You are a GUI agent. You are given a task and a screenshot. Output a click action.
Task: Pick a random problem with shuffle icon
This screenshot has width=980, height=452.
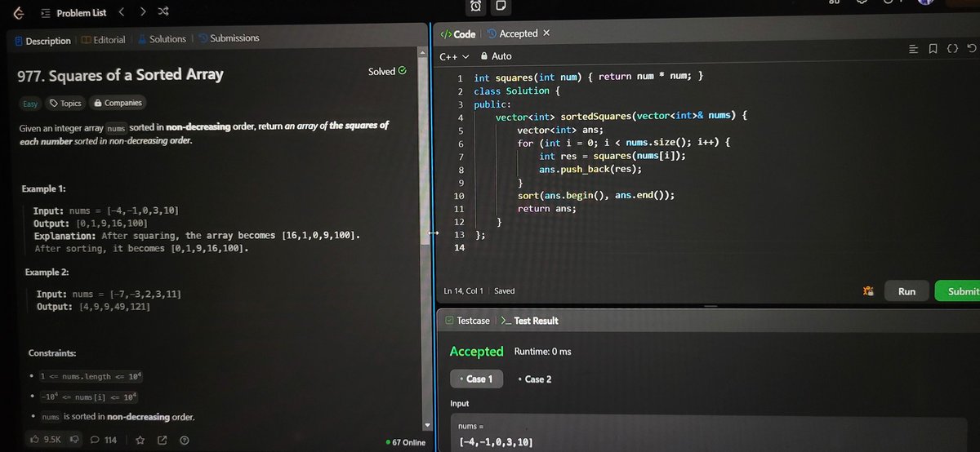163,12
